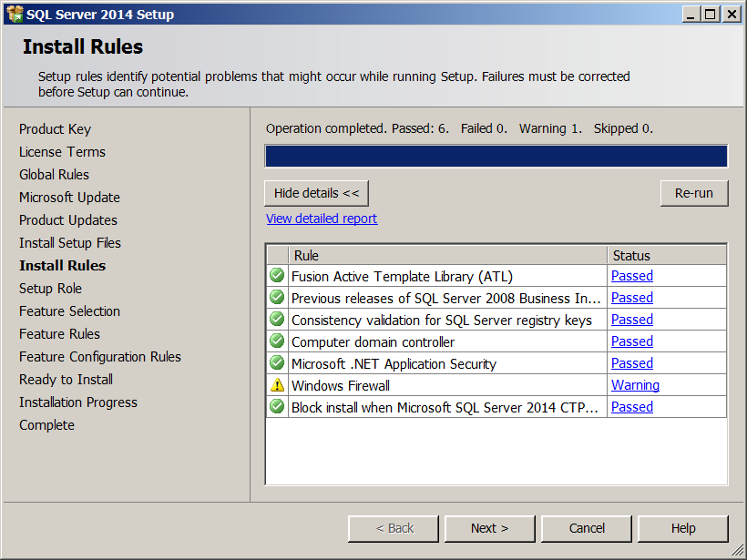Minimize the SQL Server 2014 Setup window
Image resolution: width=747 pixels, height=560 pixels.
(691, 14)
